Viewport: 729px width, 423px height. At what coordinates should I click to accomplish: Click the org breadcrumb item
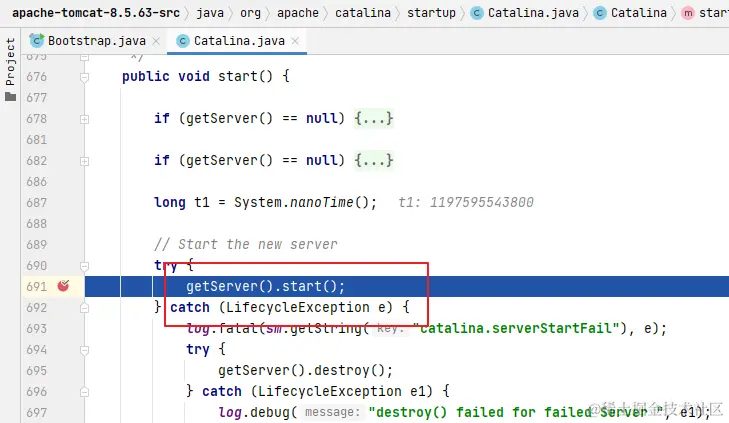click(x=251, y=13)
